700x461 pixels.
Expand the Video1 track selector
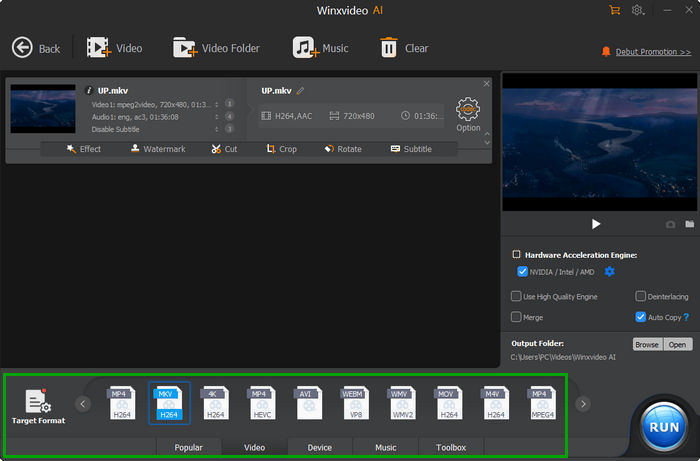tap(217, 104)
